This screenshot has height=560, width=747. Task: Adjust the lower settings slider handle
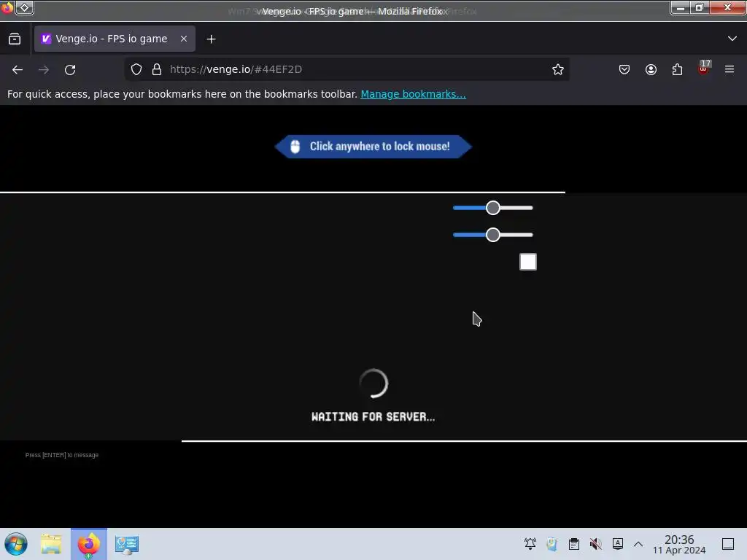[493, 235]
